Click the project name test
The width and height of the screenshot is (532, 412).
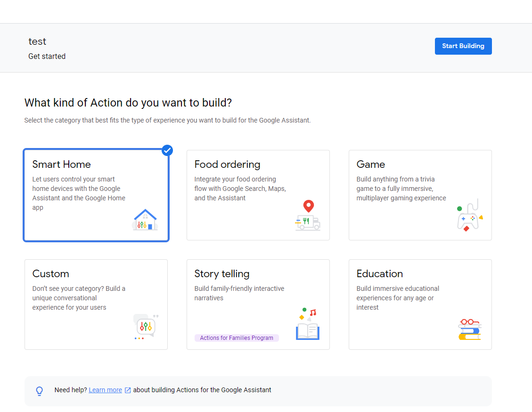(x=37, y=41)
